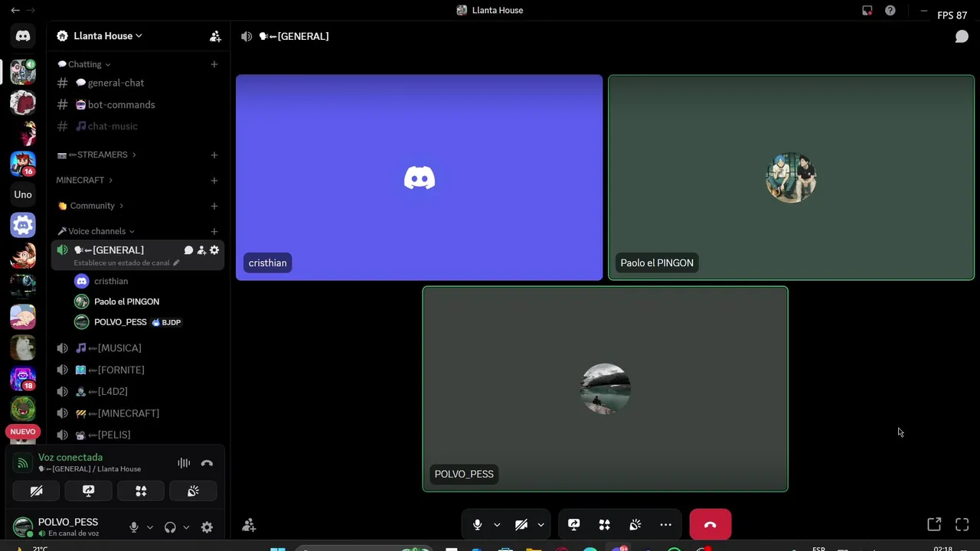The height and width of the screenshot is (551, 980).
Task: Open output device arrow in user panel
Action: click(186, 527)
